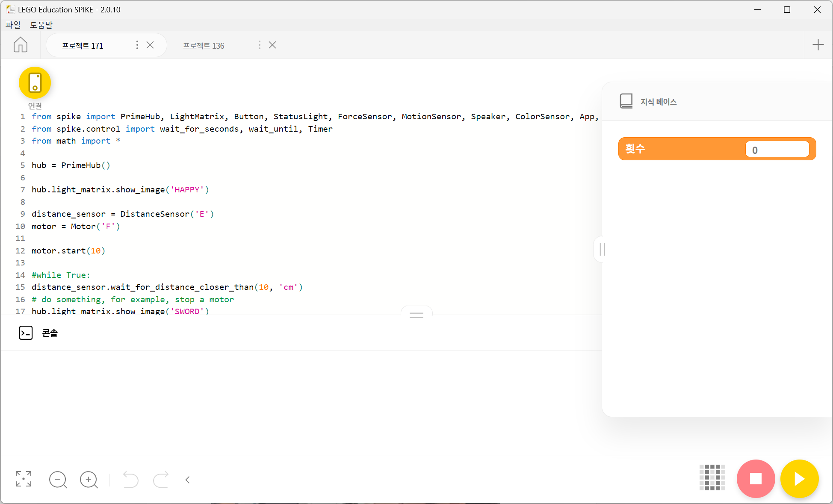This screenshot has width=833, height=504.
Task: Click the console panel resize handle
Action: tap(416, 315)
